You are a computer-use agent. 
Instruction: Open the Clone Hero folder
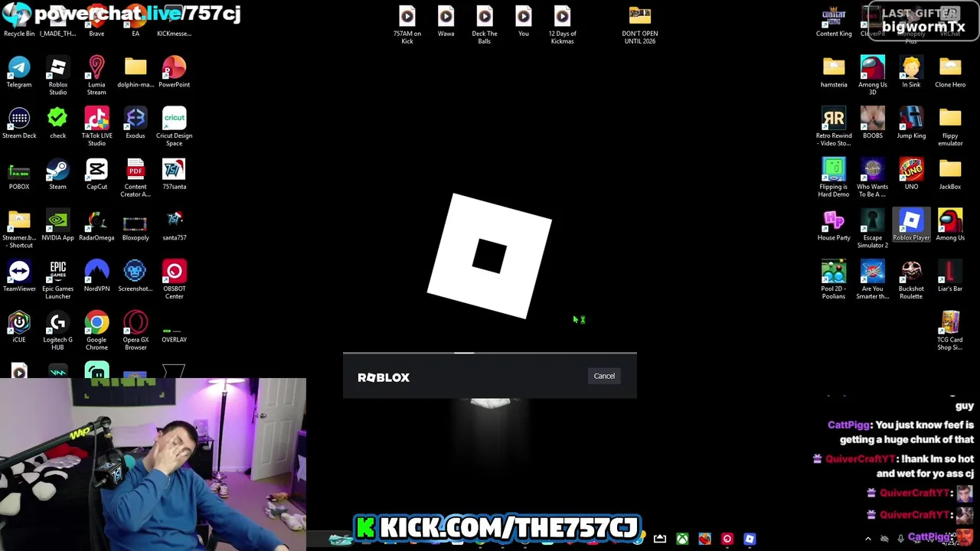950,72
